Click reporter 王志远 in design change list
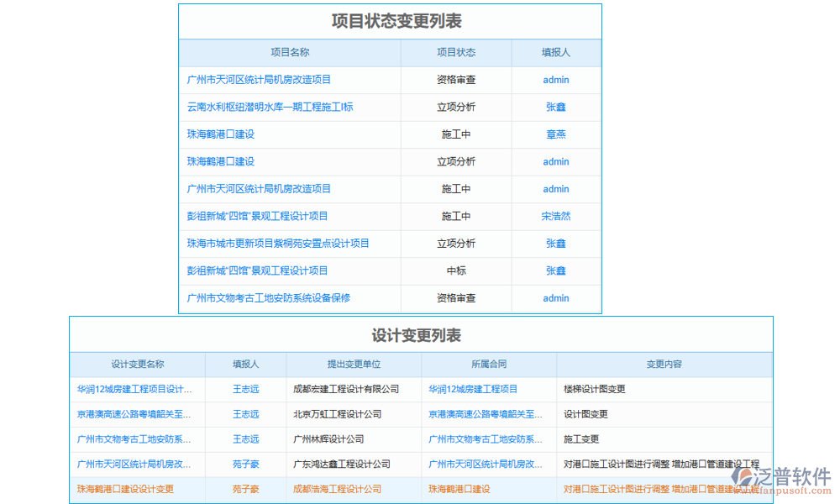The width and height of the screenshot is (840, 504). (x=245, y=389)
